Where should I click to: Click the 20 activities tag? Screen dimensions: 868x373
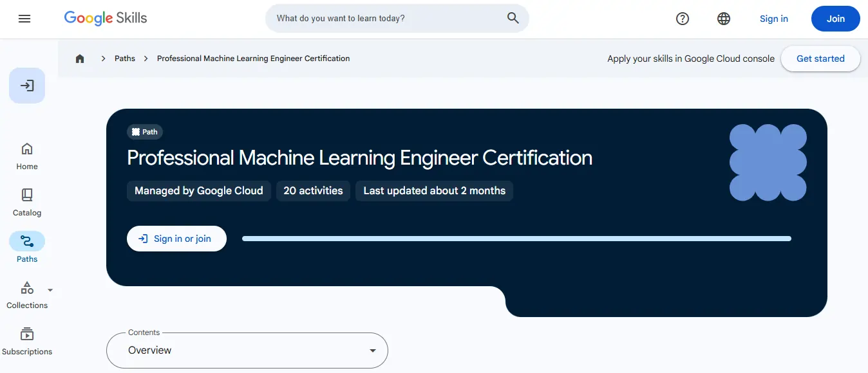(x=314, y=191)
